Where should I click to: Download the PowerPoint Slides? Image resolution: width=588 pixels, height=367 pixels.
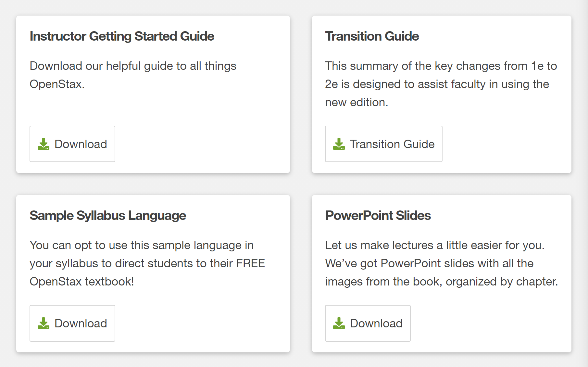pos(368,323)
